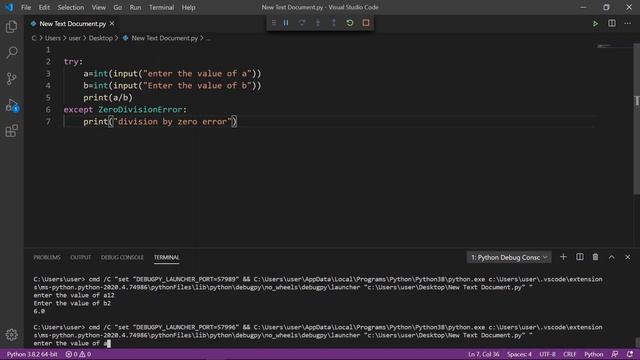Change encoding via UTF-8 status entry

click(547, 354)
